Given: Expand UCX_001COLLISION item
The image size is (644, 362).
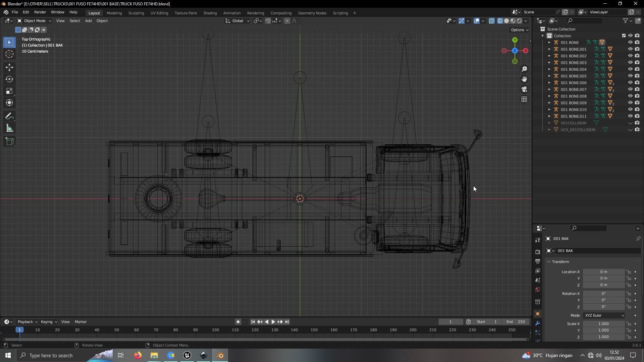Looking at the screenshot, I should [x=549, y=130].
